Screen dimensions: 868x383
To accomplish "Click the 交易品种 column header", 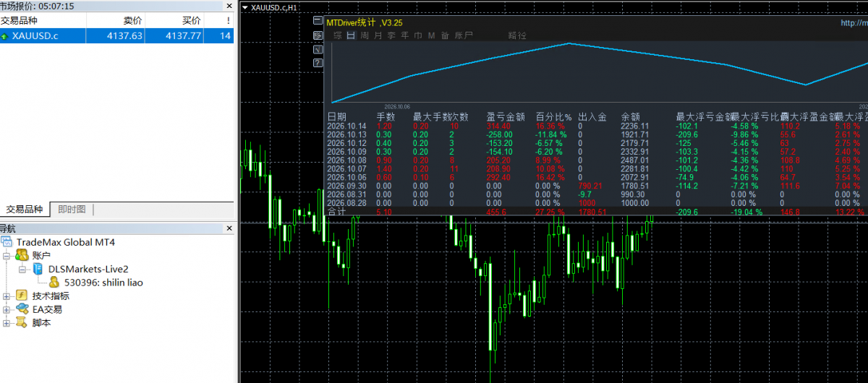I will point(43,21).
